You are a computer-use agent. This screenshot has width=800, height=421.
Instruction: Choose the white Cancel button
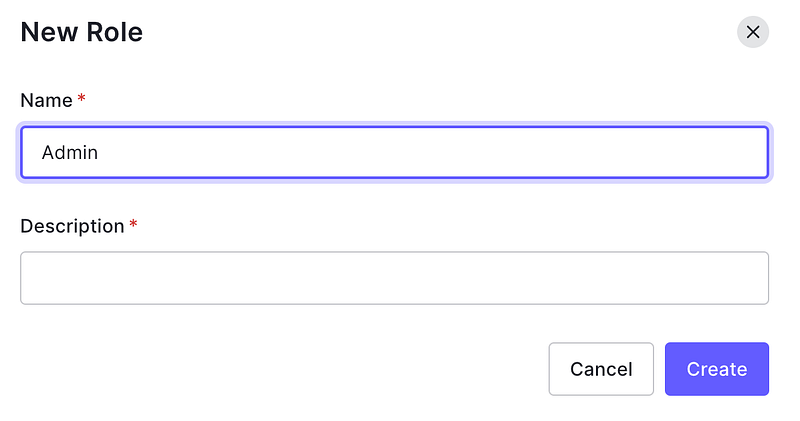coord(601,369)
